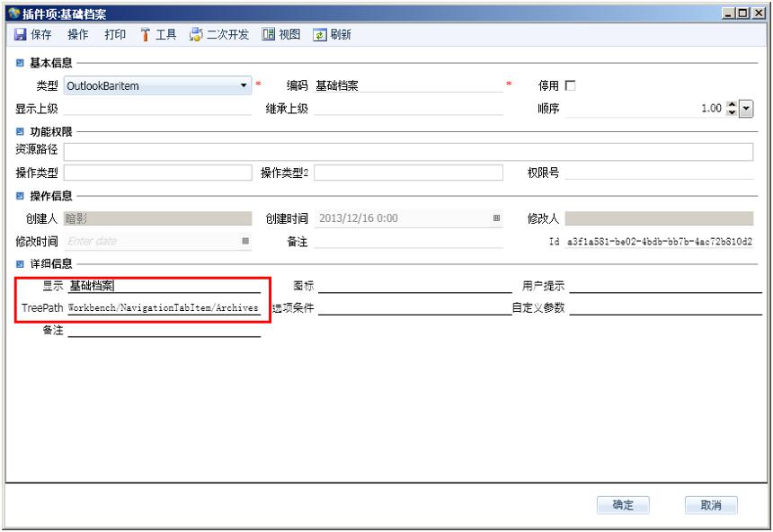773x532 pixels.
Task: Open the 顺序 value dropdown arrow
Action: pyautogui.click(x=746, y=109)
